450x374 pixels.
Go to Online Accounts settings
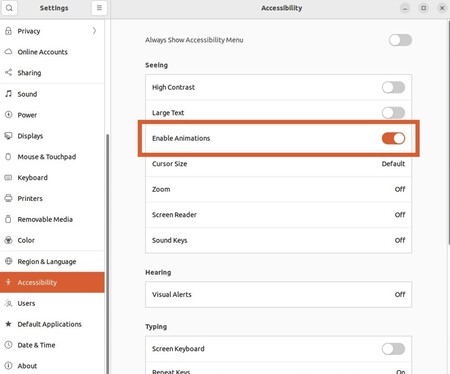[x=52, y=52]
